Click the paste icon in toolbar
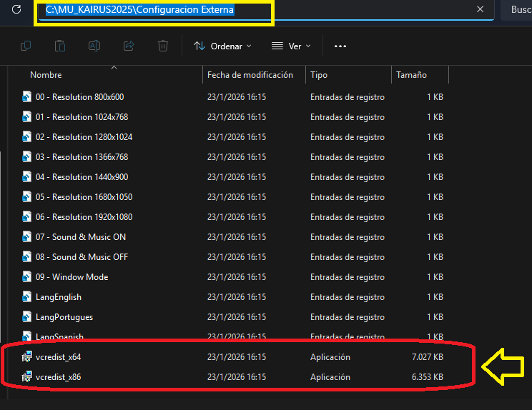 click(60, 46)
